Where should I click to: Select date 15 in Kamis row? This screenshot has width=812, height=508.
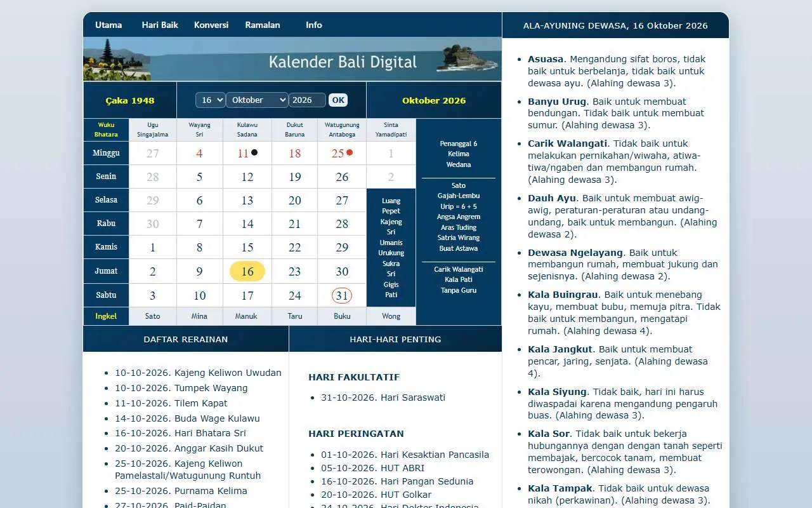pyautogui.click(x=247, y=247)
